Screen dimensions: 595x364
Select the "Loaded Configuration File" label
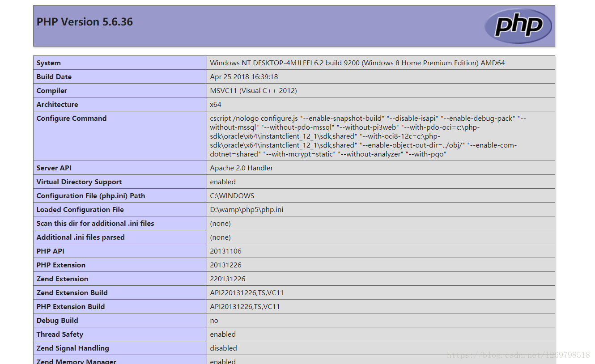coord(80,210)
